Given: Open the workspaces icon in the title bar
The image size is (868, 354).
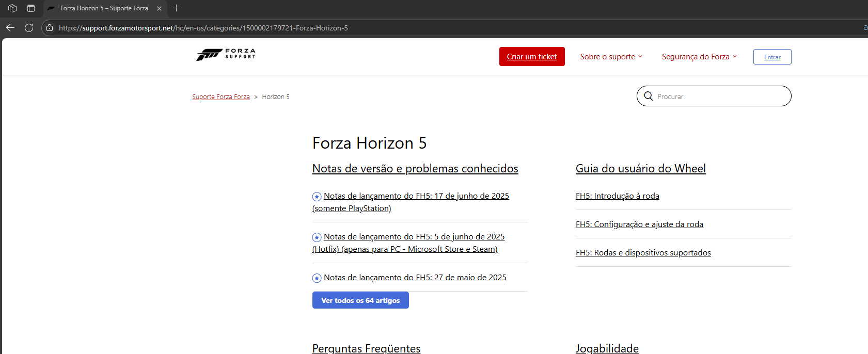Looking at the screenshot, I should [12, 8].
